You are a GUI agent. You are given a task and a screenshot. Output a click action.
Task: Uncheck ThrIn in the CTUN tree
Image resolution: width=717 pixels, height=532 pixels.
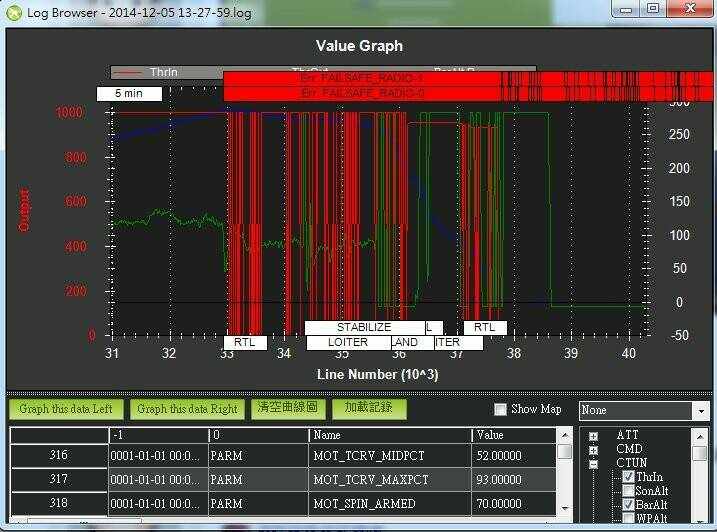pos(628,477)
